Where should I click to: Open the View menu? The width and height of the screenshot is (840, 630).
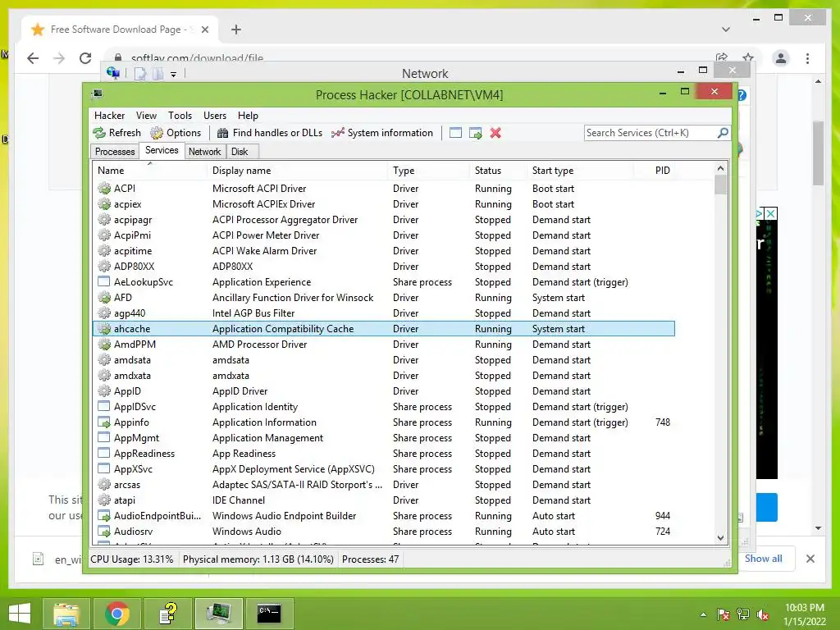click(146, 115)
